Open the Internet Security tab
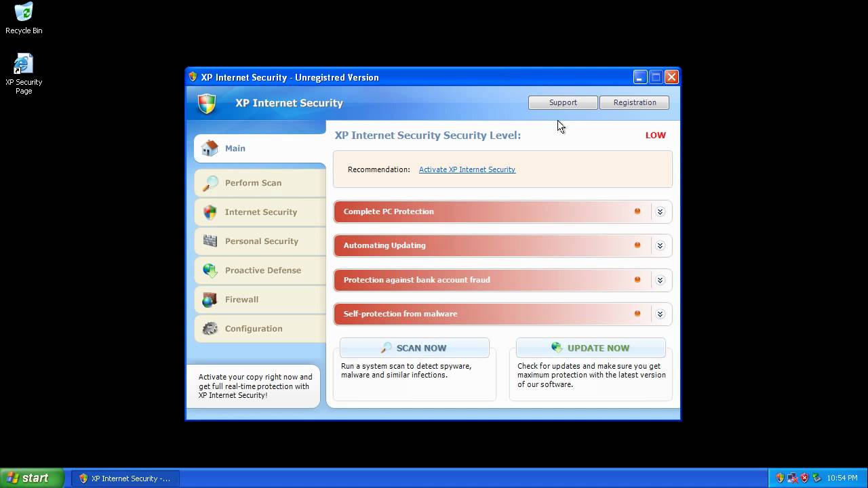This screenshot has height=488, width=868. (260, 212)
